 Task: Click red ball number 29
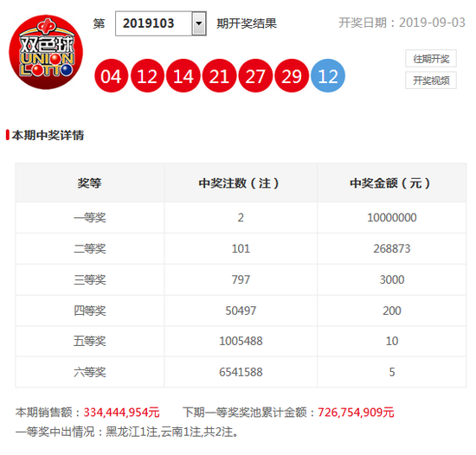click(292, 76)
